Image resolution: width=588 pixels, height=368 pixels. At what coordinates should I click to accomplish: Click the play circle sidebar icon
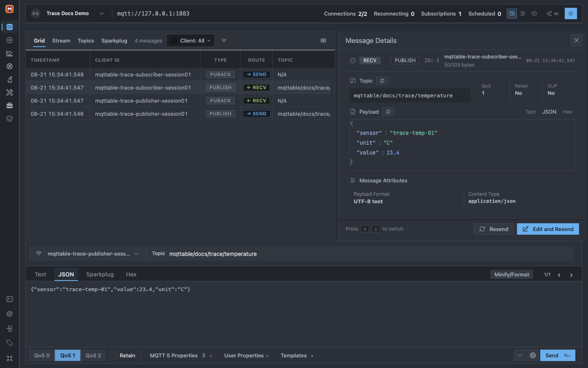9,40
